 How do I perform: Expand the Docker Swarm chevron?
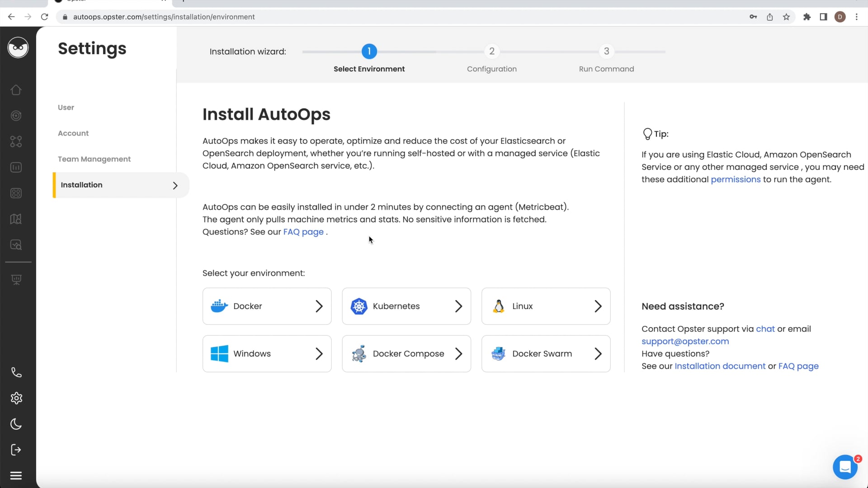click(x=598, y=354)
